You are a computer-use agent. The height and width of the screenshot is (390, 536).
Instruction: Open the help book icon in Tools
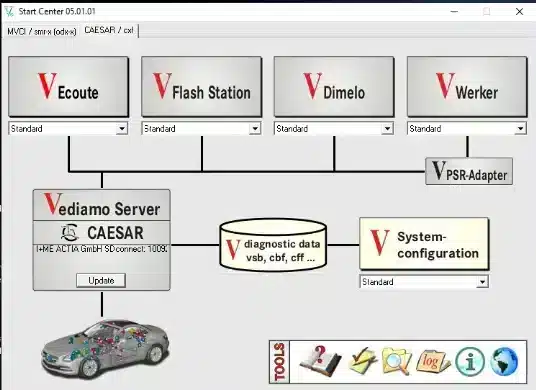point(320,361)
